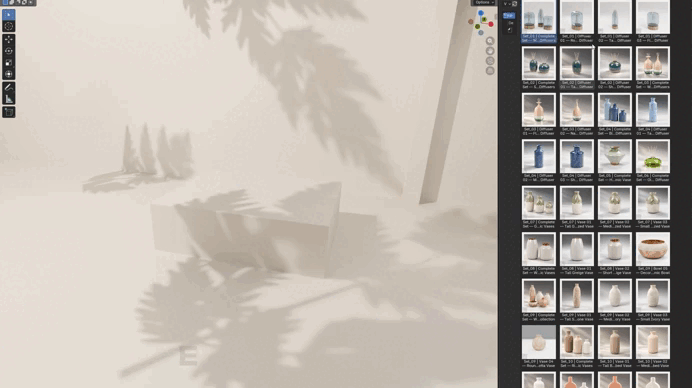Viewport: 692px width, 388px height.
Task: Click red X axis on navigation gizmo
Action: [491, 24]
